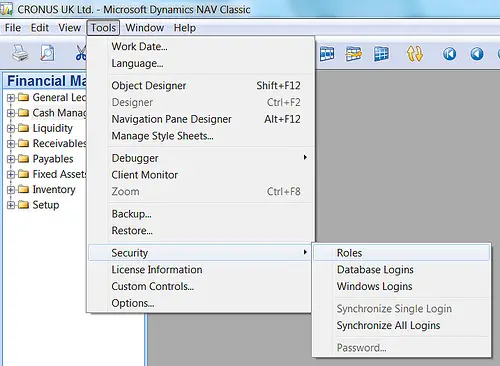The width and height of the screenshot is (500, 366).
Task: Click the folder icon beside Inventory
Action: (x=23, y=189)
